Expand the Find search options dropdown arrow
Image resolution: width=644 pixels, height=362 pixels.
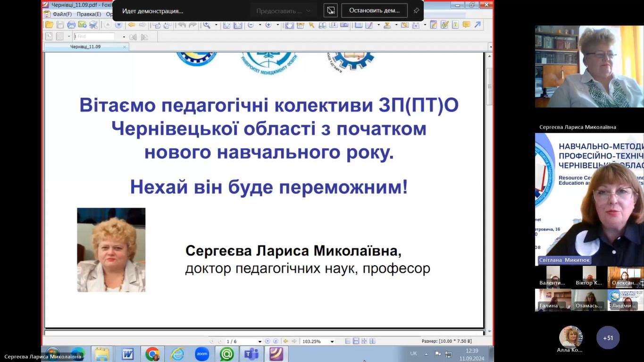[x=124, y=37]
